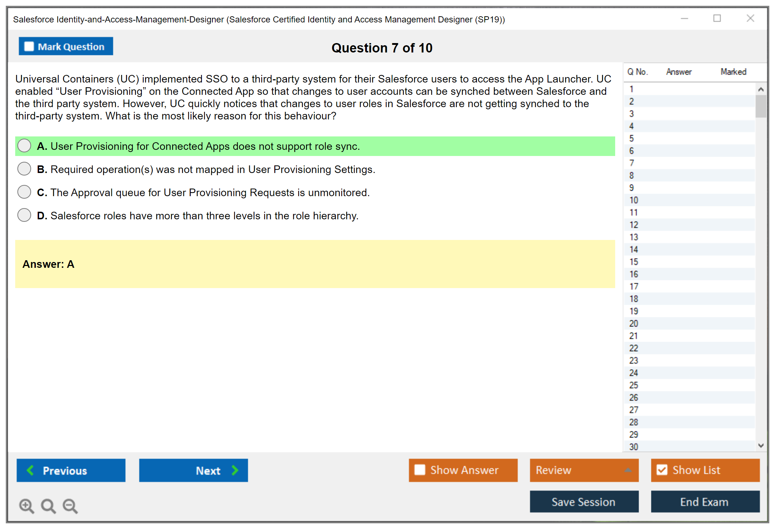Choose option D about role hierarchy
The width and height of the screenshot is (778, 532).
click(24, 215)
